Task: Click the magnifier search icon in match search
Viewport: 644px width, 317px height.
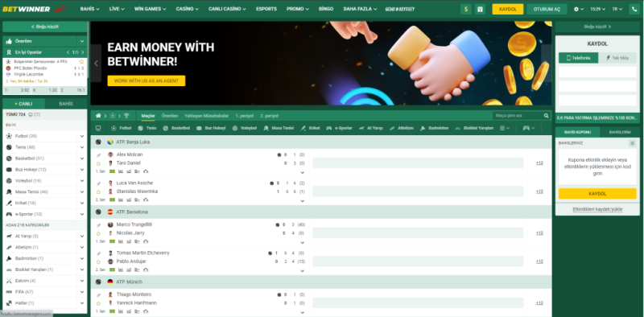Action: (546, 116)
